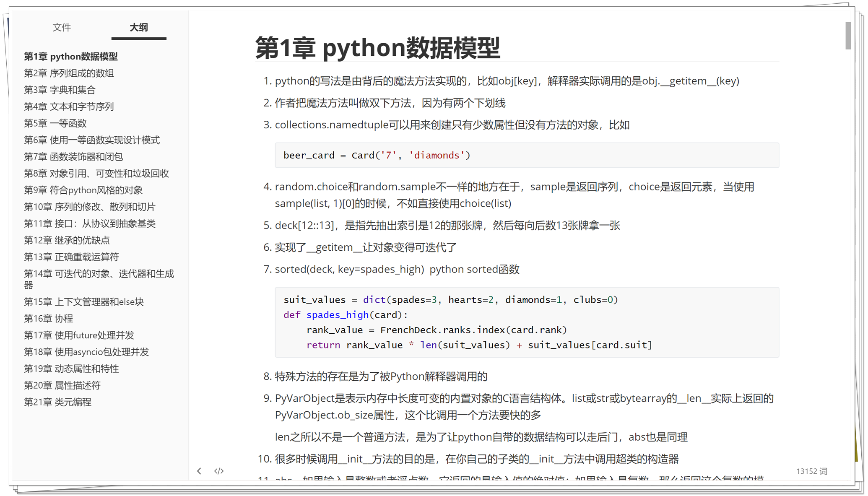Jump to 第3章 字典和集合
The image size is (868, 496).
pos(60,90)
